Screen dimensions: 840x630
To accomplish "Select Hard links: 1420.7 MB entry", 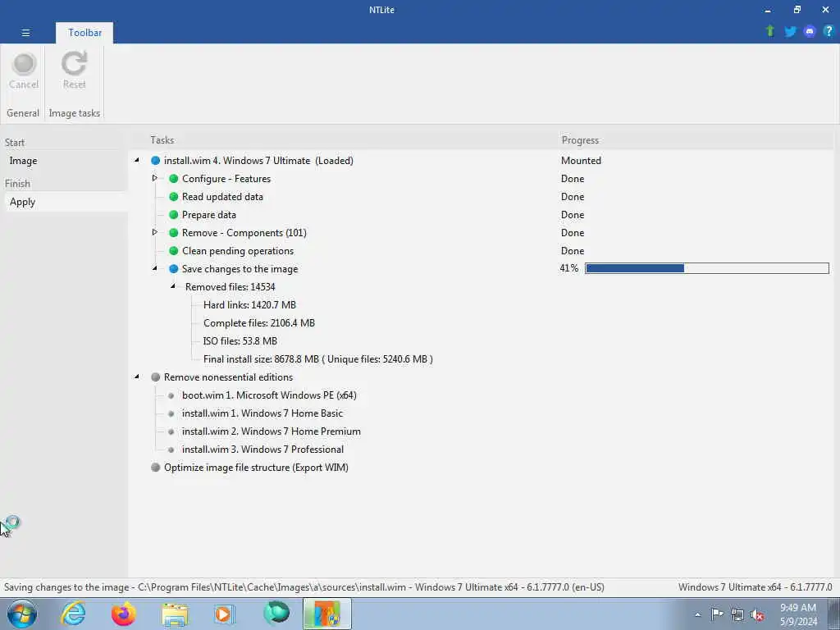I will click(x=249, y=305).
